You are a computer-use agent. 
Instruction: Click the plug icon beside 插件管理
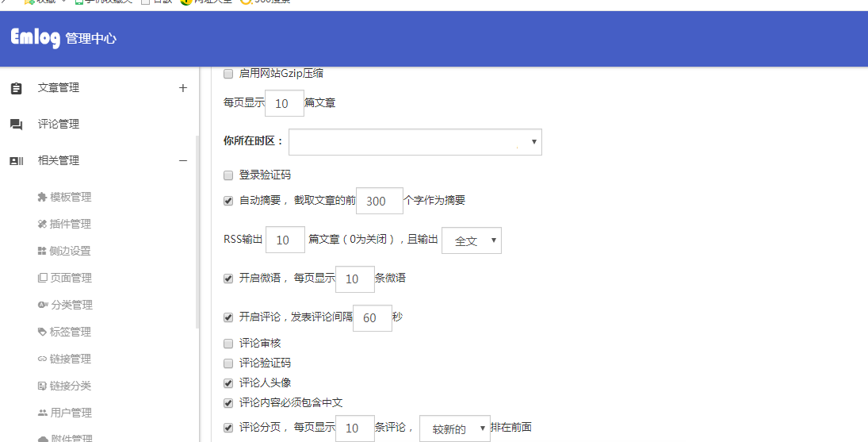42,224
